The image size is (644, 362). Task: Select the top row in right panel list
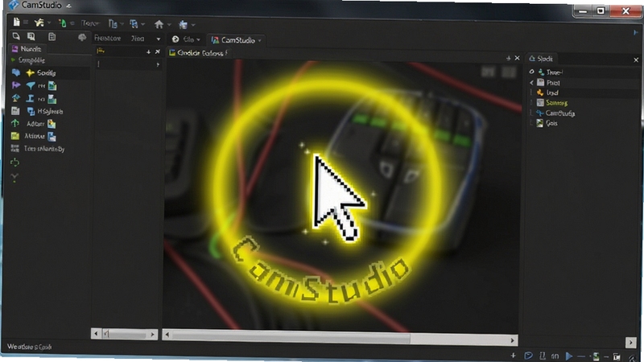click(555, 72)
